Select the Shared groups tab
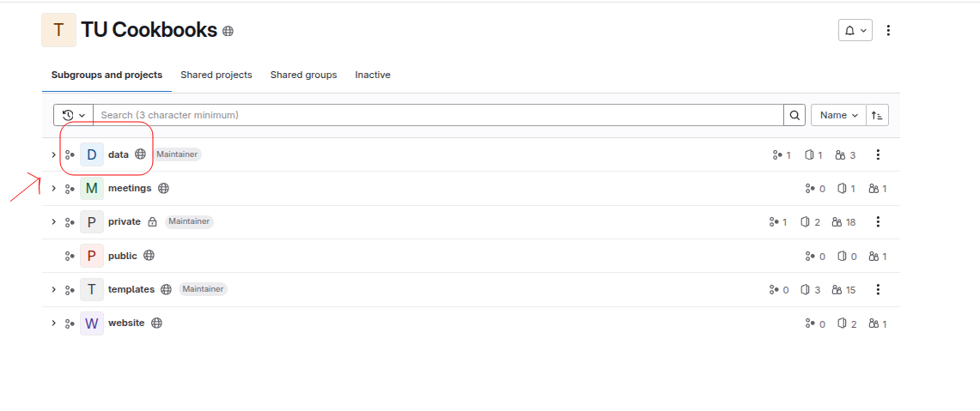This screenshot has height=411, width=980. (303, 75)
